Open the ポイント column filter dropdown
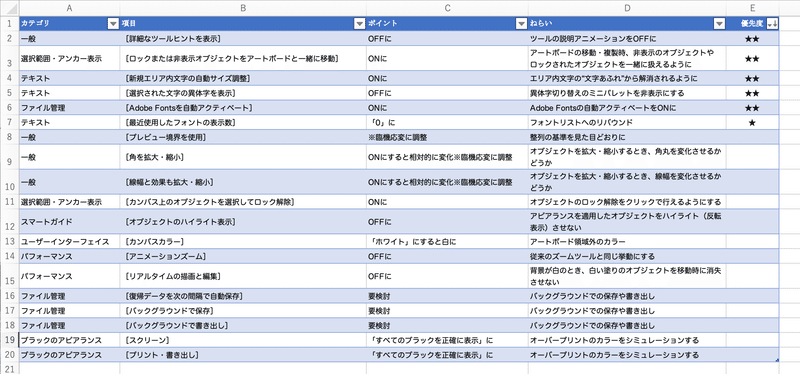The image size is (800, 374). (521, 23)
